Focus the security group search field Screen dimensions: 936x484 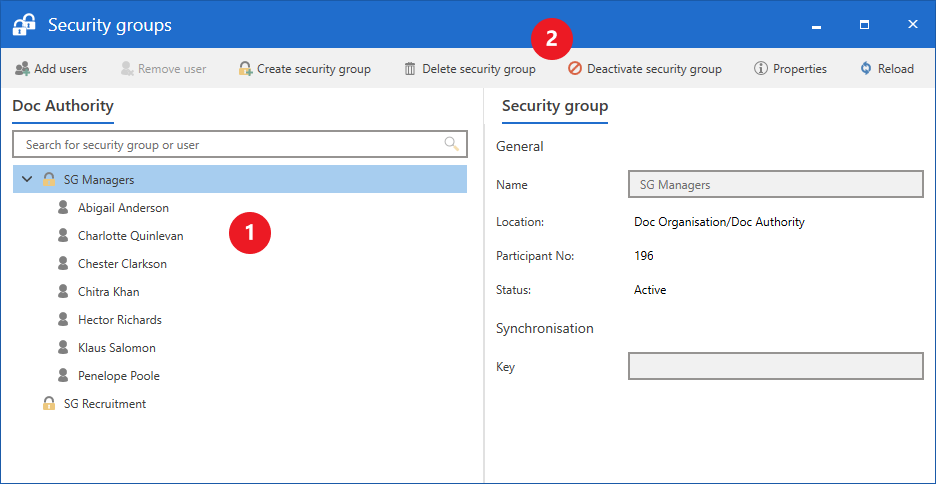tap(230, 145)
